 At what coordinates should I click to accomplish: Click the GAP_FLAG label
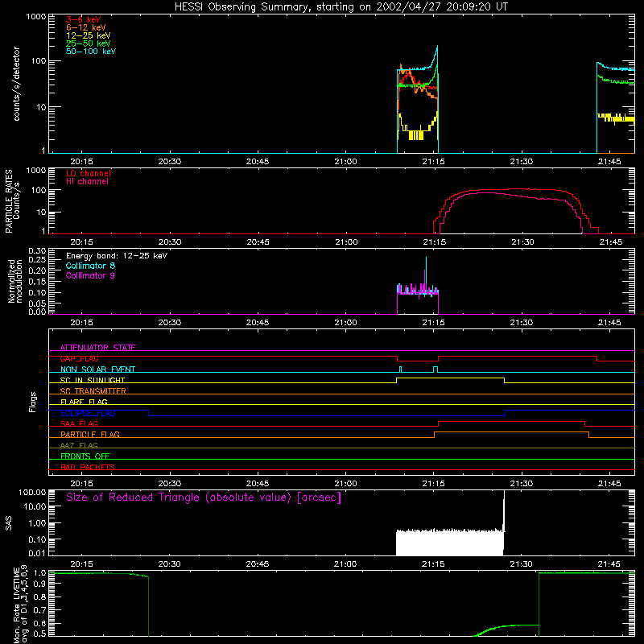coord(79,358)
